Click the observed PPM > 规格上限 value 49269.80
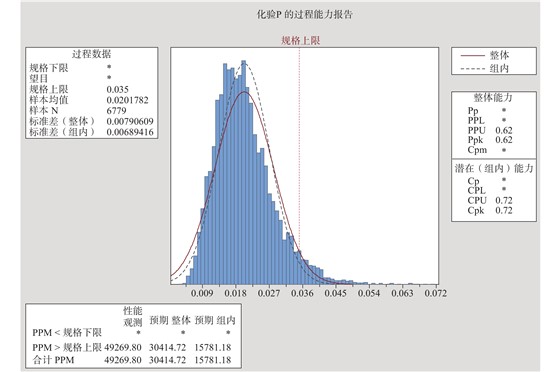560x372 pixels. [123, 347]
